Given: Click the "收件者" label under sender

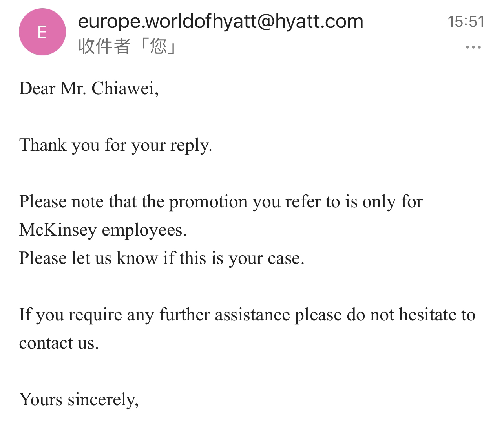Looking at the screenshot, I should 104,46.
